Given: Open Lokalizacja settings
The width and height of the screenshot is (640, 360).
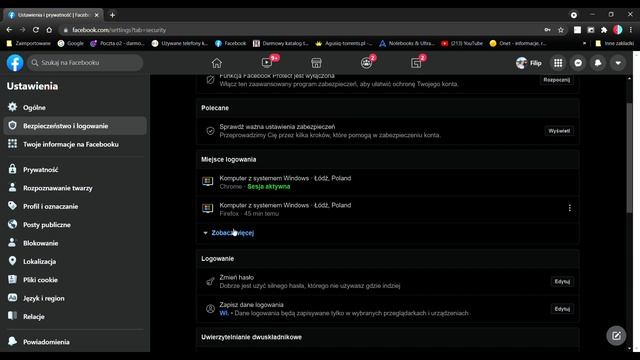Looking at the screenshot, I should tap(75, 261).
